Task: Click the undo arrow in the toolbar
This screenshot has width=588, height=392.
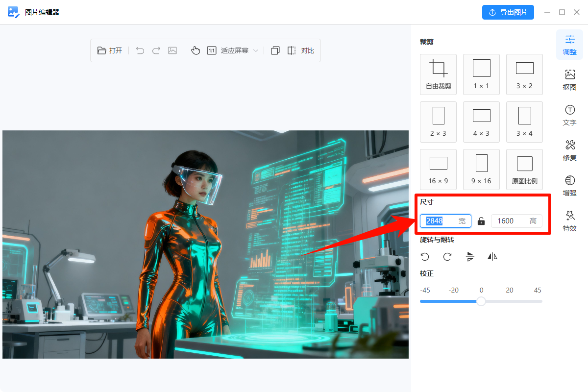Action: [x=140, y=50]
